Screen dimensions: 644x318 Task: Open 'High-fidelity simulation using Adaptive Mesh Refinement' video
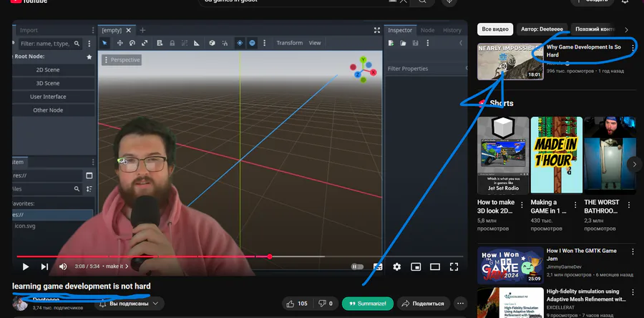pyautogui.click(x=510, y=303)
